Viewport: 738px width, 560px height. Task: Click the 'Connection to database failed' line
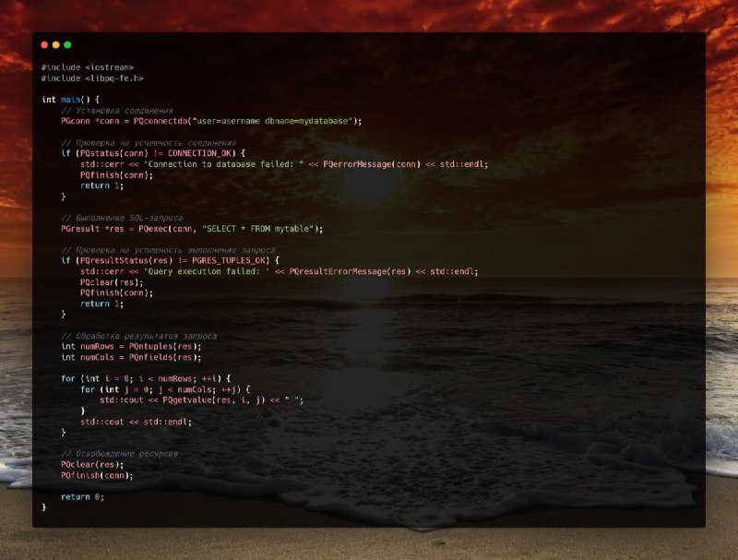click(284, 164)
